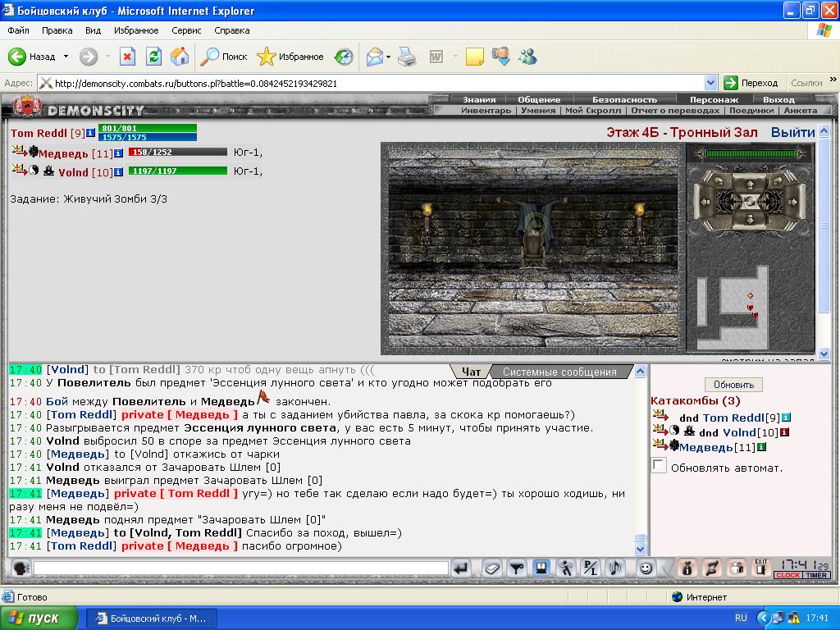Switch to Чат tab
This screenshot has width=840, height=630.
pyautogui.click(x=471, y=372)
